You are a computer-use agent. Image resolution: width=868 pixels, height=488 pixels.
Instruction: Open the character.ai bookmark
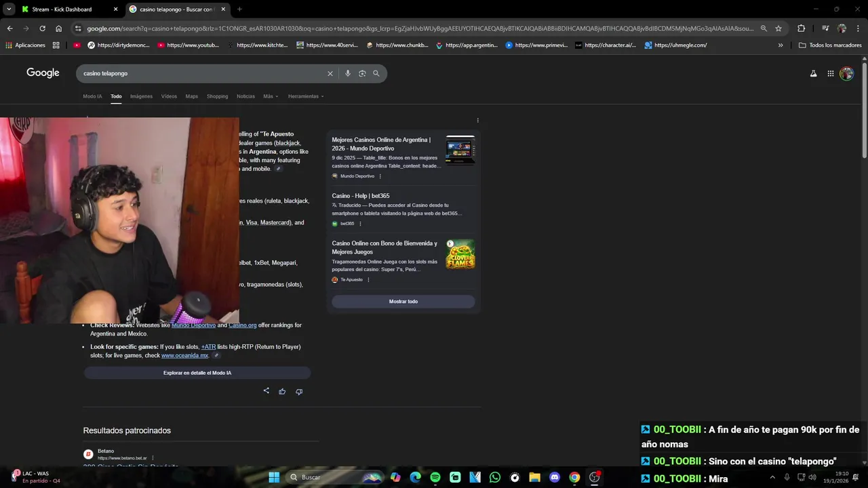[605, 45]
